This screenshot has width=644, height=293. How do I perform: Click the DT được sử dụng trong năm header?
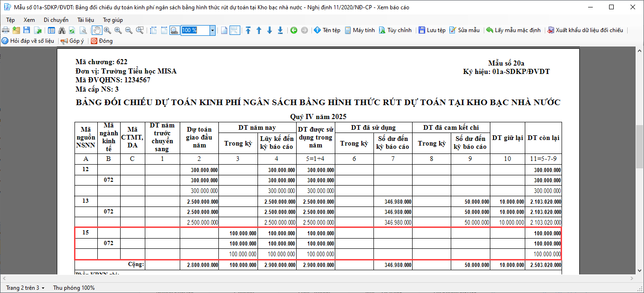(316, 138)
